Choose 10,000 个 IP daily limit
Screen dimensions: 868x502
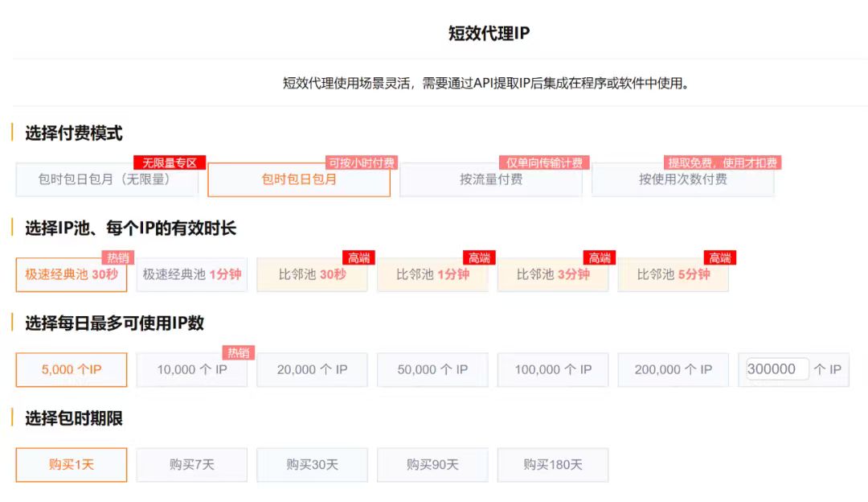point(191,370)
